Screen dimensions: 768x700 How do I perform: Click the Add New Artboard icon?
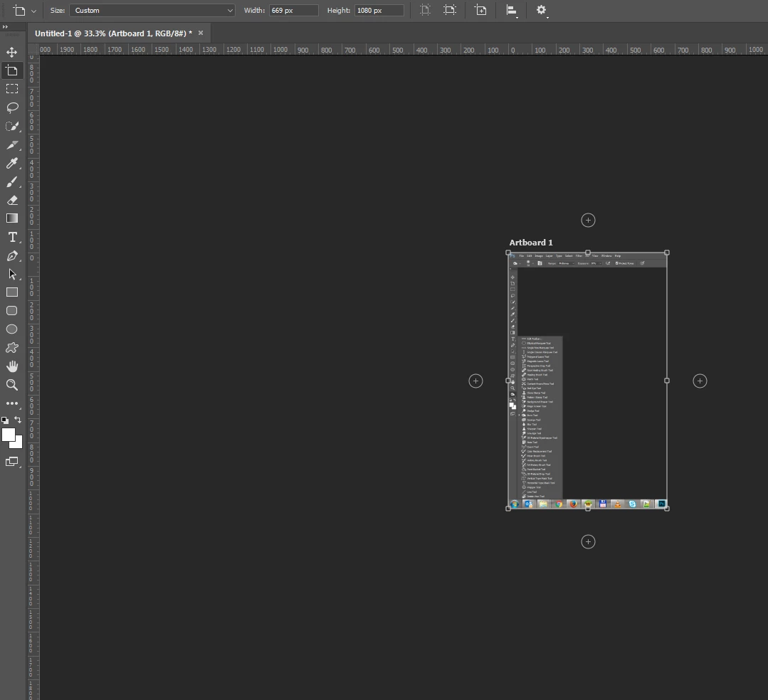click(x=480, y=10)
